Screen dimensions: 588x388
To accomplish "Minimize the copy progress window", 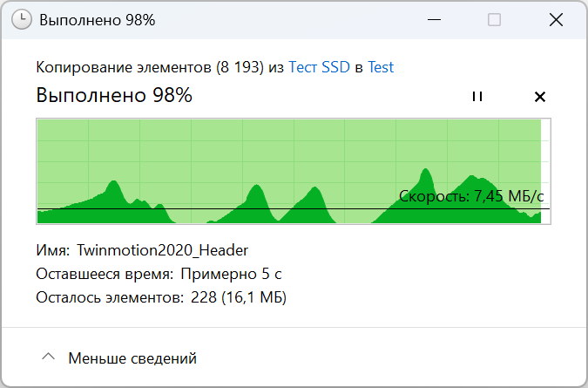I will click(x=434, y=19).
